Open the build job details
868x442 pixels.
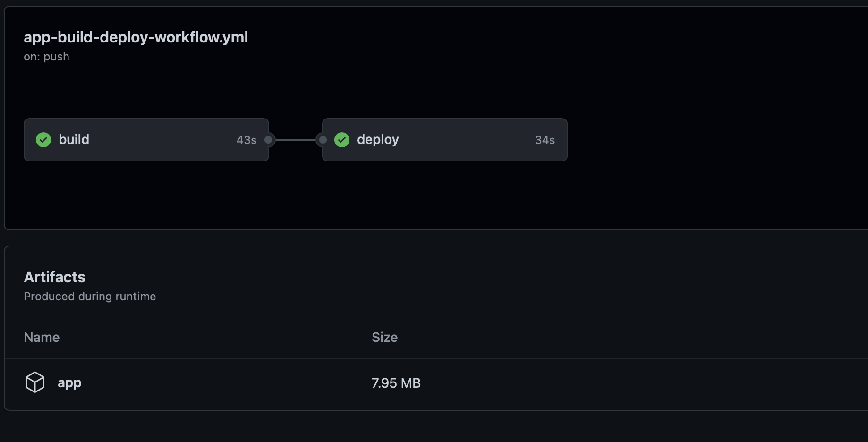(74, 140)
